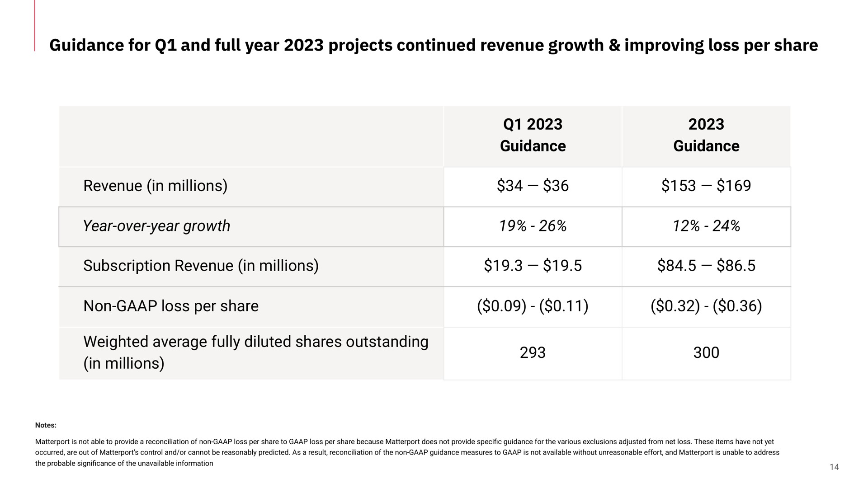Click the full-year loss value '($0.32) - ($0.36)'

click(x=706, y=306)
